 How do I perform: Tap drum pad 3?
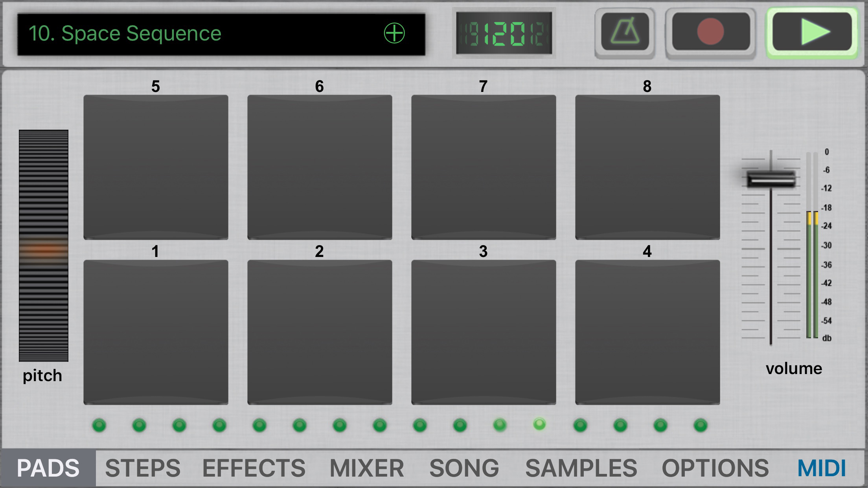(484, 332)
